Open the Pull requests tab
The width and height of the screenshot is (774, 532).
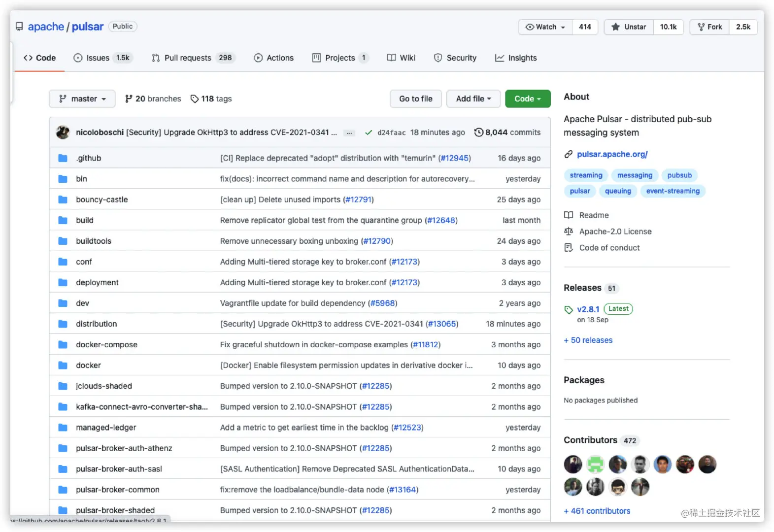pyautogui.click(x=193, y=58)
